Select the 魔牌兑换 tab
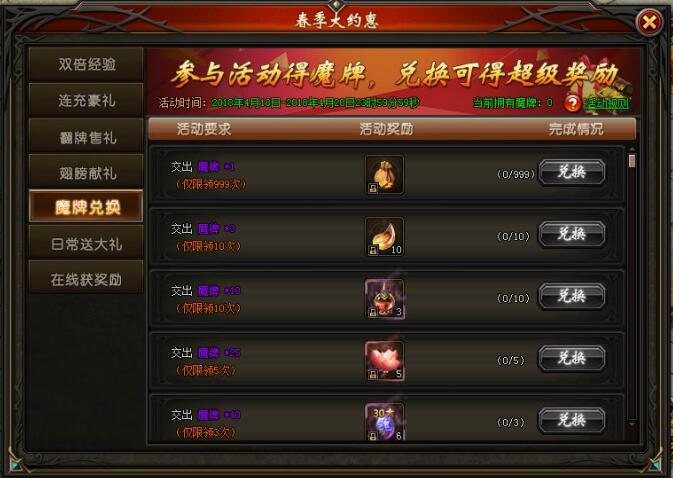 86,207
